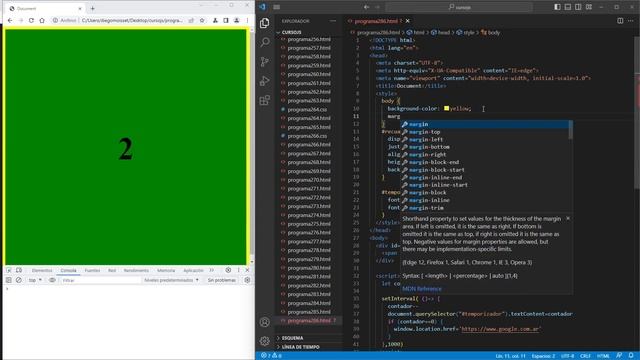Change language mode HTML in status bar
This screenshot has width=640, height=360.
click(x=603, y=356)
